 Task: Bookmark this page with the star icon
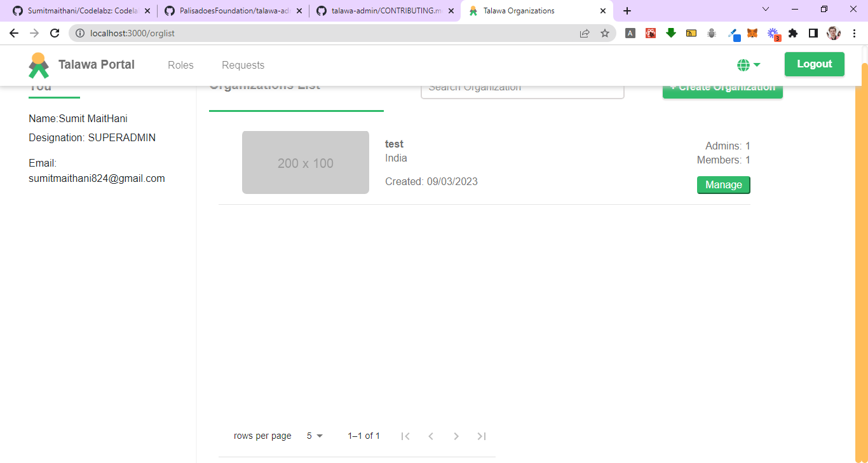coord(604,32)
